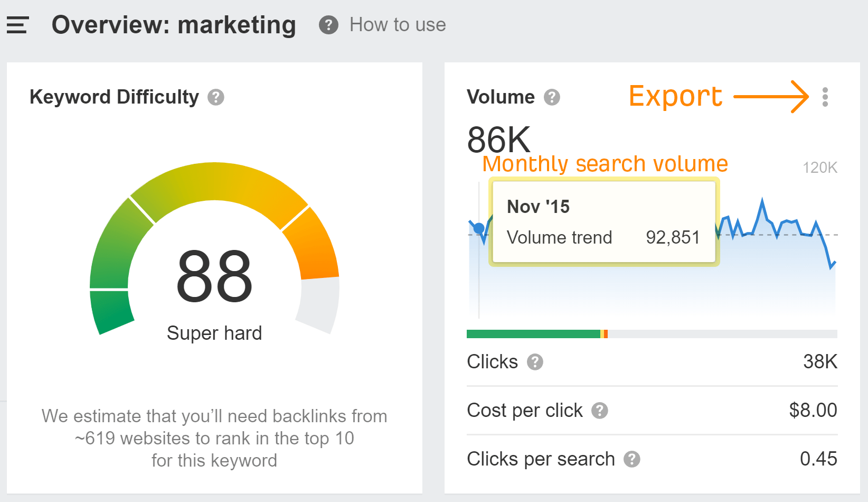Select the Overview: marketing title

click(x=174, y=25)
